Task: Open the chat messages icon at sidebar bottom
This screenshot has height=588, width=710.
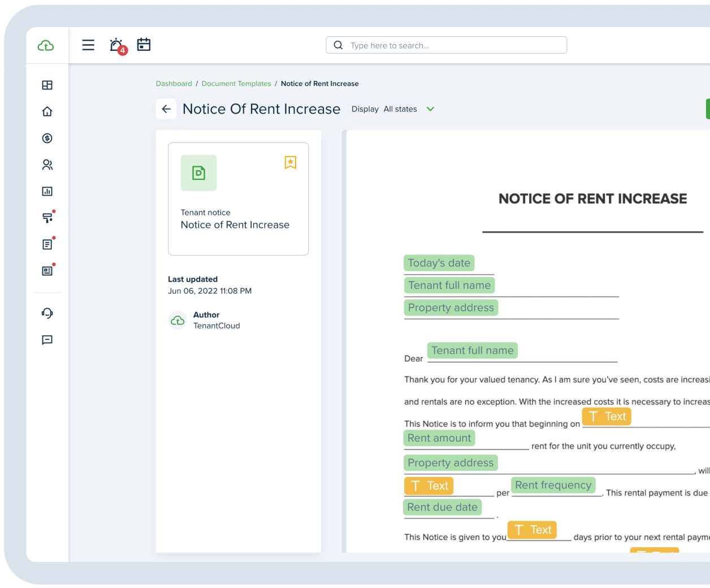Action: click(x=47, y=340)
